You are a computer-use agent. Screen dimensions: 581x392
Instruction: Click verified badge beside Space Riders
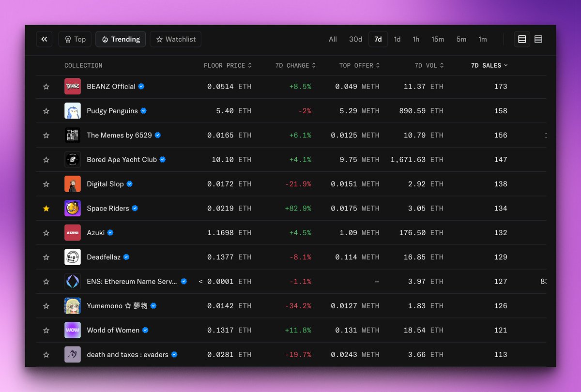pos(135,208)
